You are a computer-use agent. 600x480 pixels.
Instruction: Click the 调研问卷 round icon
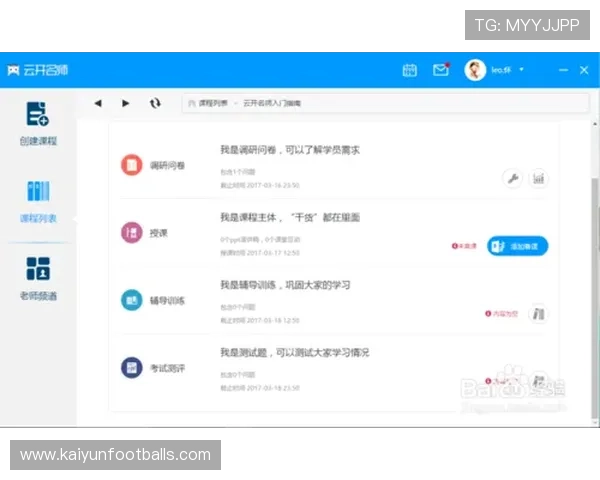point(132,165)
